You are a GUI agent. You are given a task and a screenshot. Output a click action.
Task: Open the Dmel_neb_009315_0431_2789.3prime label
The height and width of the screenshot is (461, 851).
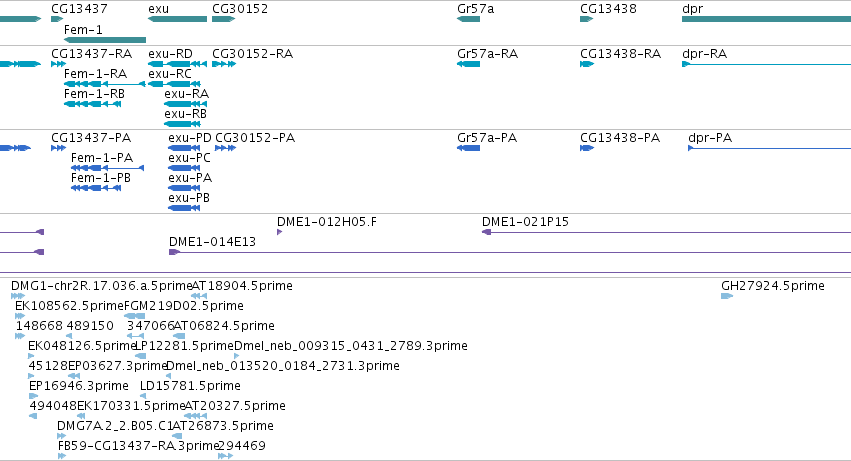click(351, 346)
